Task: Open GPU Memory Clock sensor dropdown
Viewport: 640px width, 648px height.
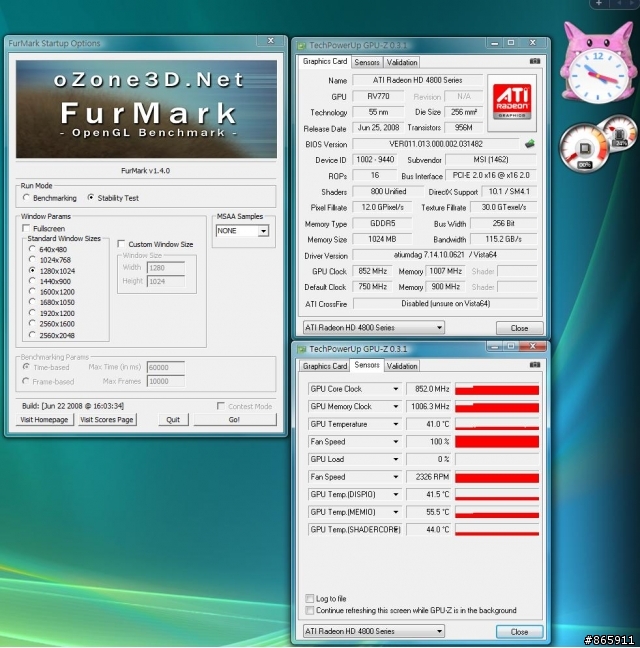Action: (x=395, y=407)
